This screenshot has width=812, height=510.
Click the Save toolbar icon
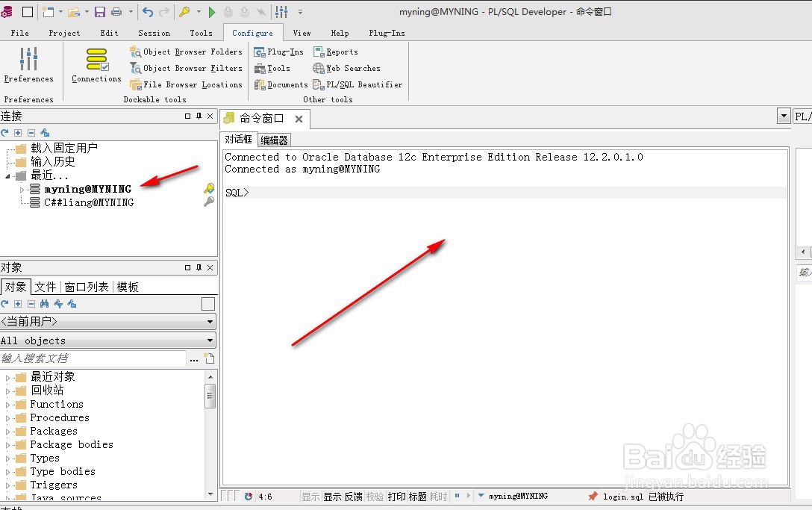[x=99, y=12]
